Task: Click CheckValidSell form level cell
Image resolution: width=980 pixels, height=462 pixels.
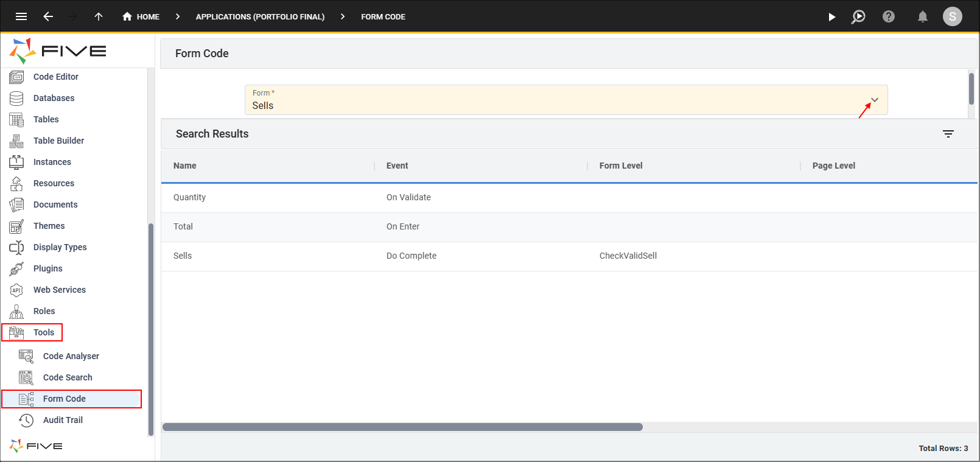Action: click(x=628, y=256)
